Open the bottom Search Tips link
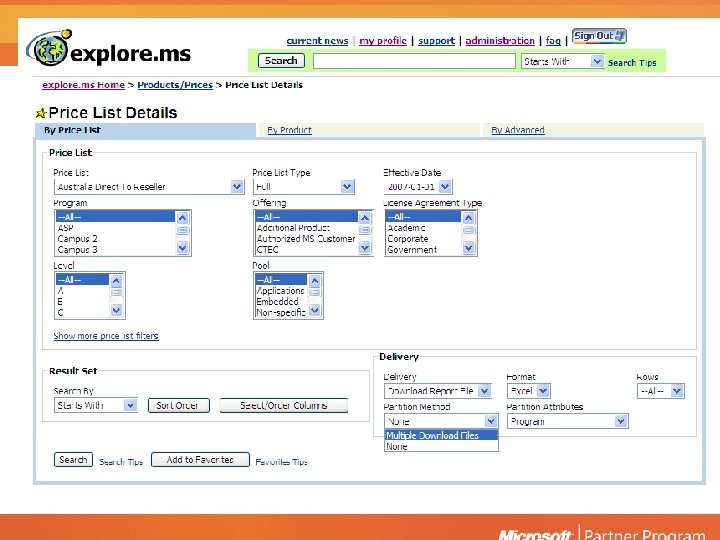 coord(121,462)
